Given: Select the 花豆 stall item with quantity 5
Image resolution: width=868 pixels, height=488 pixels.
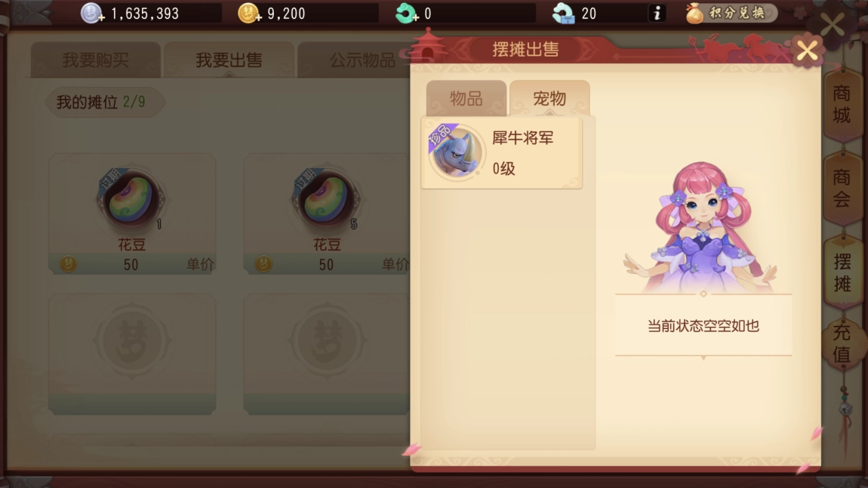Looking at the screenshot, I should (327, 213).
